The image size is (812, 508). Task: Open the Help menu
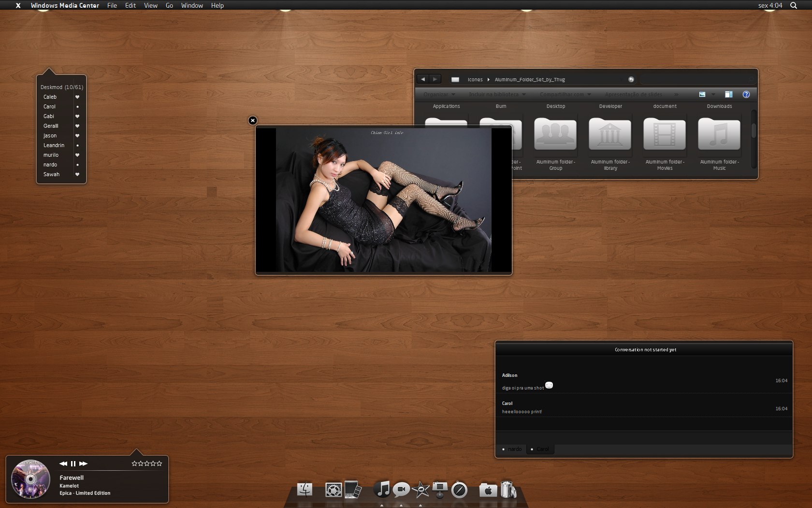click(x=217, y=5)
